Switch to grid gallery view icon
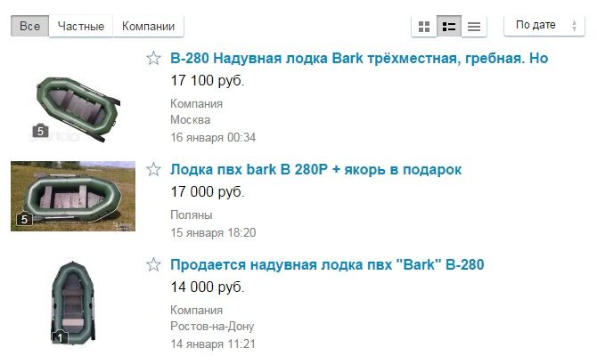The width and height of the screenshot is (597, 364). [424, 26]
